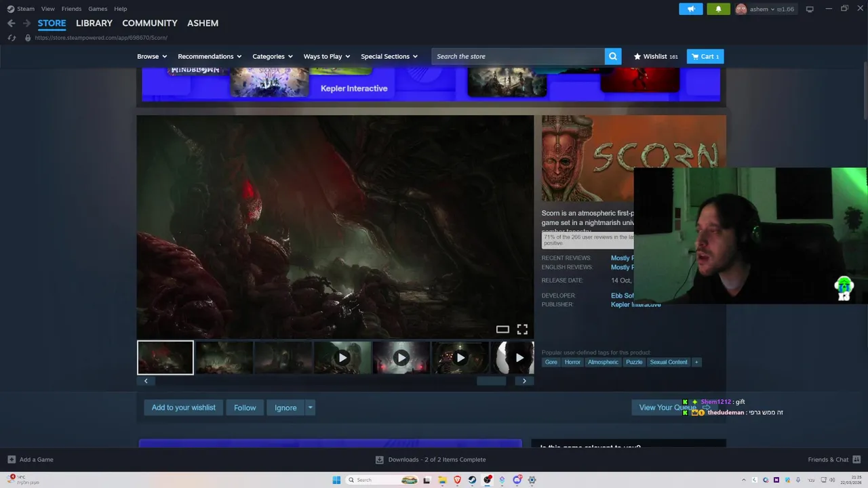
Task: Open the ASHEM profile tab
Action: pyautogui.click(x=203, y=23)
